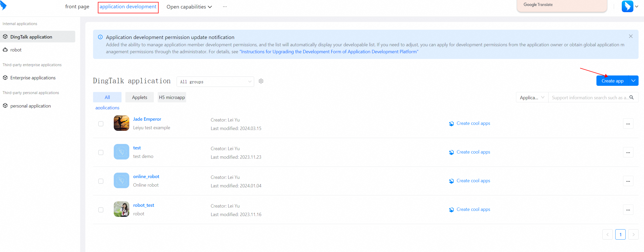The image size is (644, 252).
Task: Open more options for robot_test
Action: pos(628,210)
